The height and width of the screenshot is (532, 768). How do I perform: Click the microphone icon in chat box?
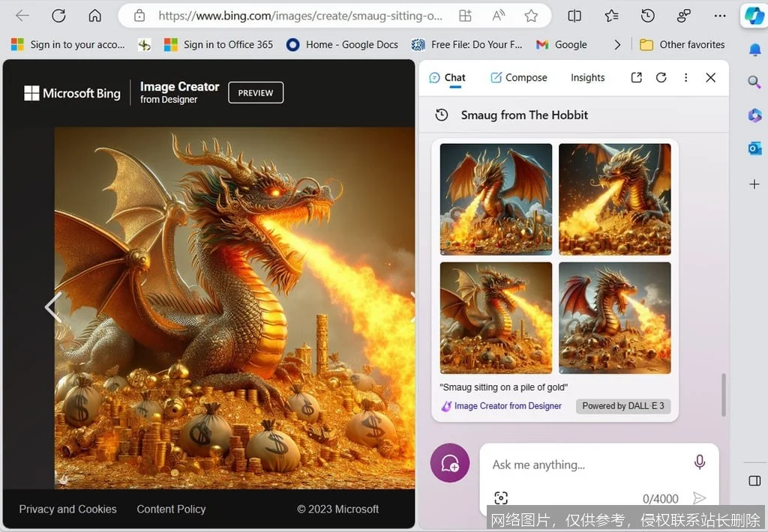699,462
